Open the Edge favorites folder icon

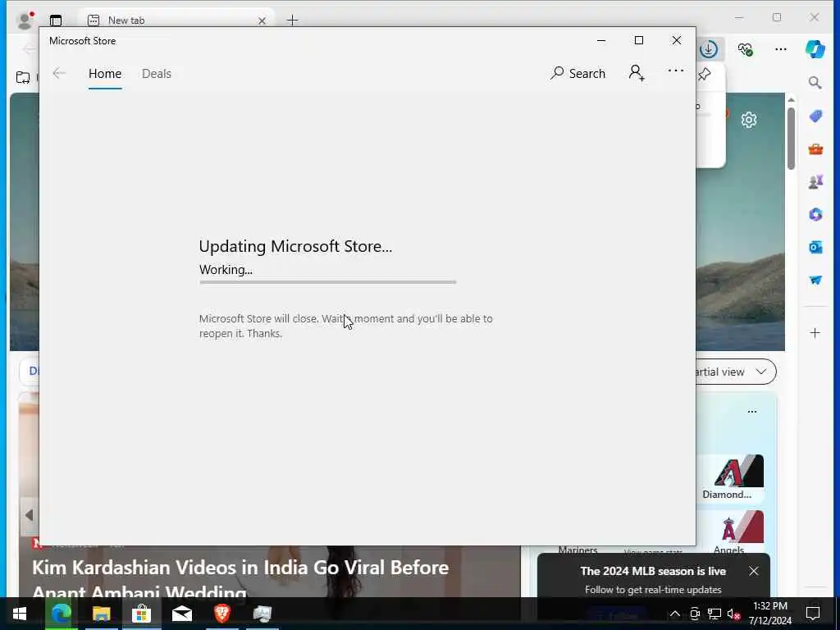23,78
